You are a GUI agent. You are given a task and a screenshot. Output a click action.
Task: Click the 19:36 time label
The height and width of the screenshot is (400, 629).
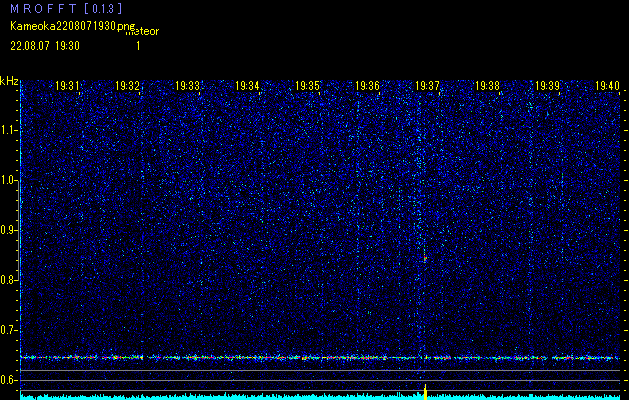367,86
